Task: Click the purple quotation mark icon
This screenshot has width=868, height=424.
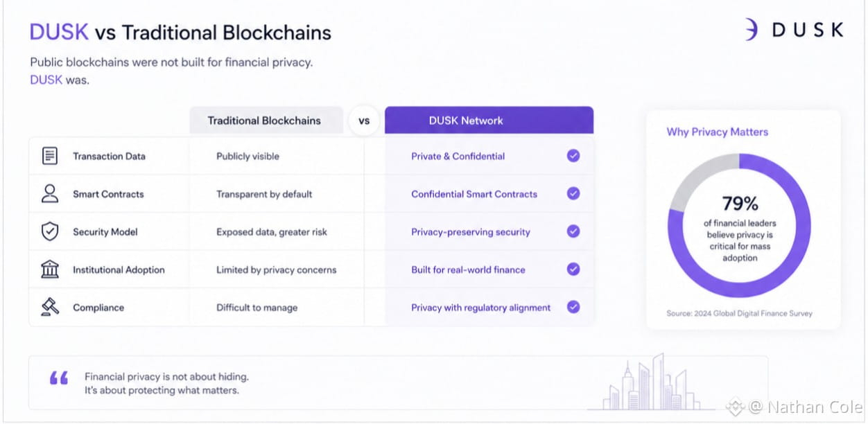Action: pyautogui.click(x=59, y=378)
